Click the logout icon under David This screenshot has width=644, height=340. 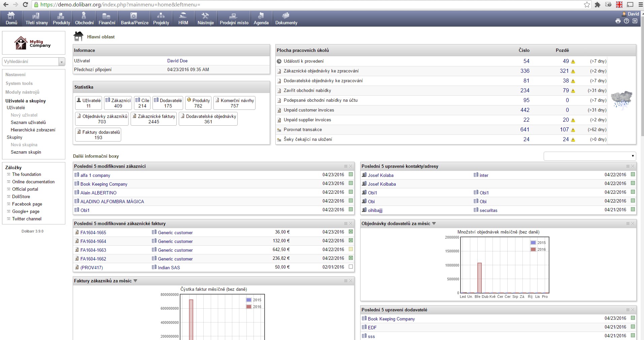(635, 21)
